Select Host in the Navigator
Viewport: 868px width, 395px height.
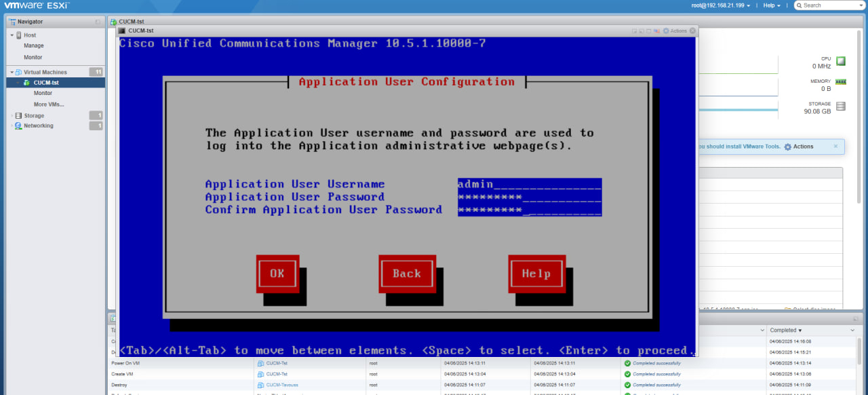coord(30,35)
